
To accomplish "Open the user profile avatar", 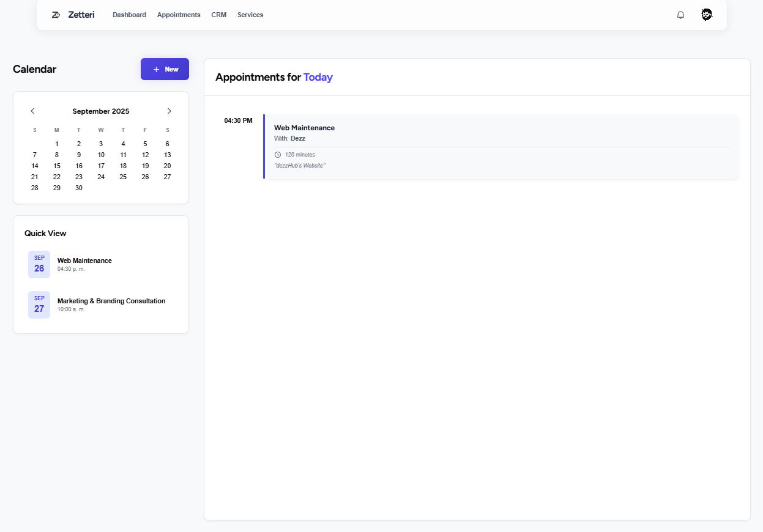I will pyautogui.click(x=707, y=15).
